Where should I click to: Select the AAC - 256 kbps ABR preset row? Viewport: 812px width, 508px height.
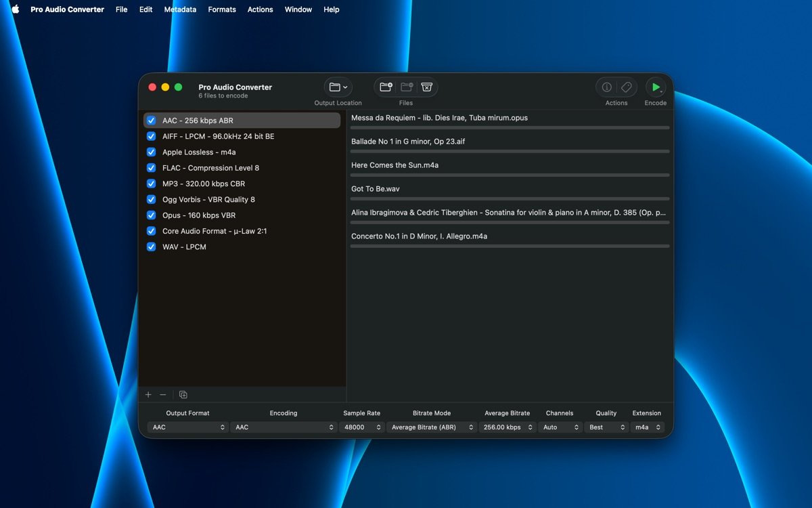[242, 121]
